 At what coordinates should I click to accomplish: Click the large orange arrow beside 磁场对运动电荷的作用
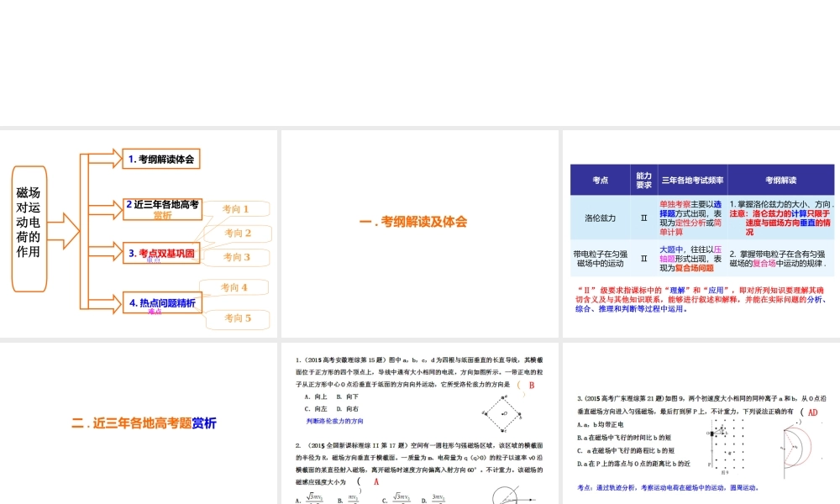pyautogui.click(x=64, y=231)
